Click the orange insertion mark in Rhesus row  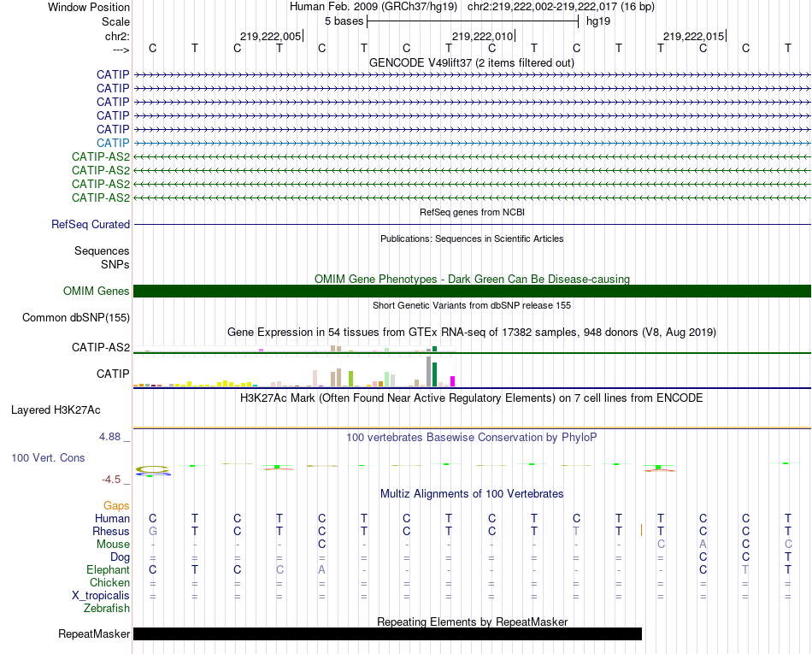(642, 530)
